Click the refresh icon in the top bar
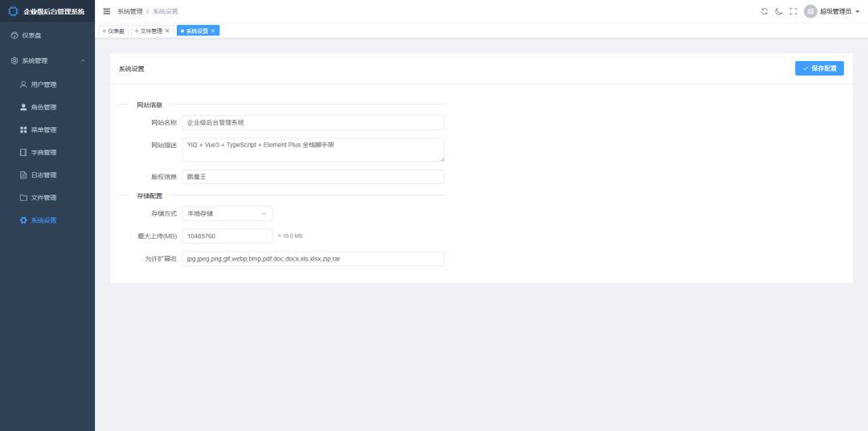This screenshot has height=431, width=868. click(x=764, y=11)
